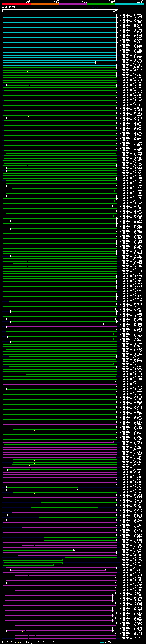Open the UniRef100_A9S5N6 record
The image size is (146, 644).
[x=131, y=58]
